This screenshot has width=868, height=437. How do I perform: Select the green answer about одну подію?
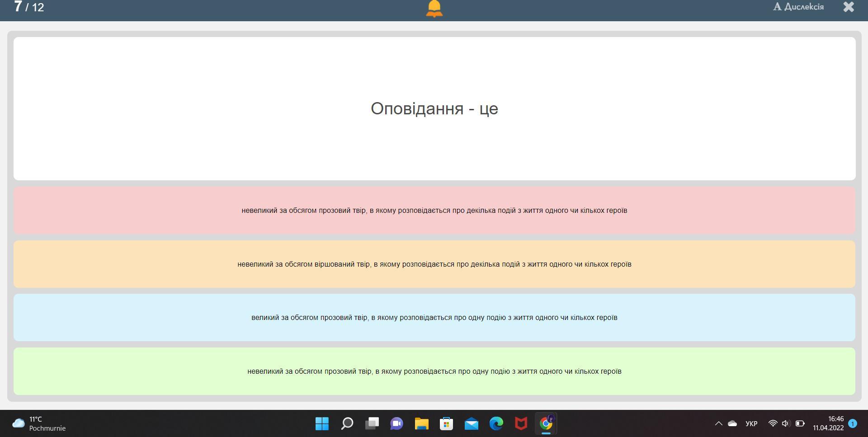434,371
